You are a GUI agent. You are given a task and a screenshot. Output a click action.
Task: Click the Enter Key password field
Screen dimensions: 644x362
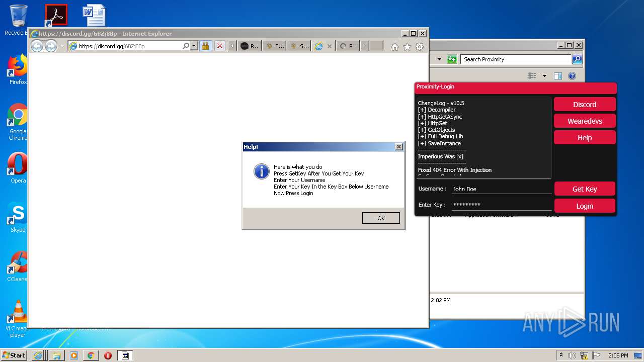(x=501, y=205)
